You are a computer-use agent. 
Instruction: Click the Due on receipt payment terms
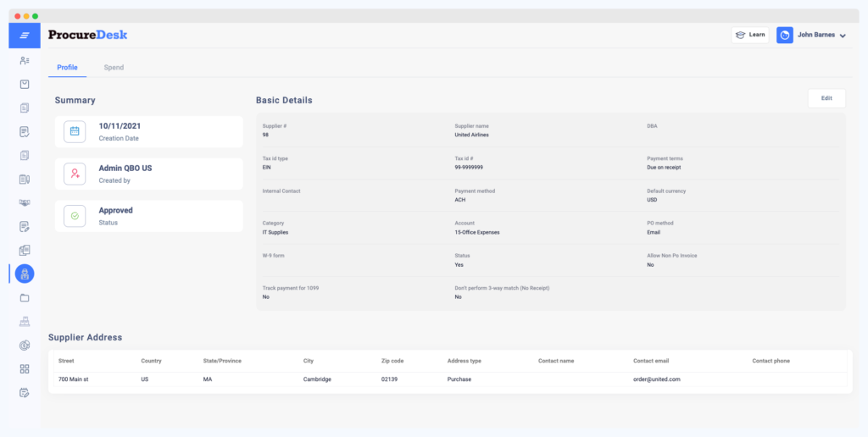point(664,167)
